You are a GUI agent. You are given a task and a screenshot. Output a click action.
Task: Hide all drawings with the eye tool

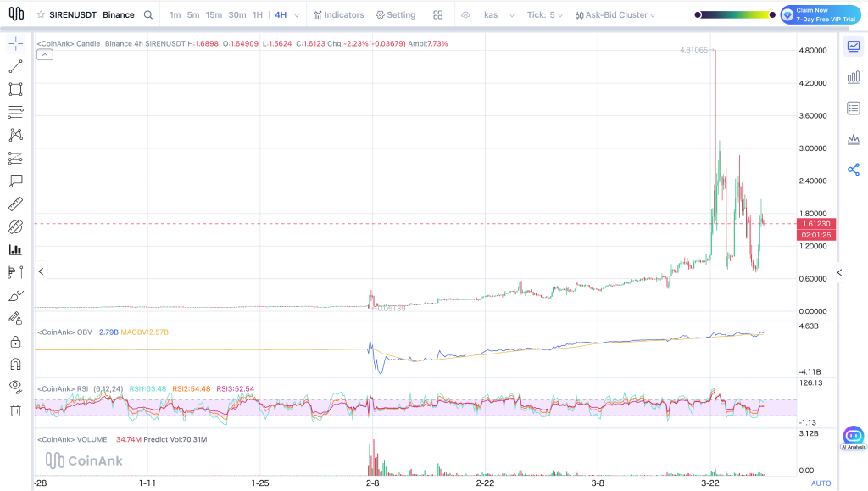click(14, 386)
